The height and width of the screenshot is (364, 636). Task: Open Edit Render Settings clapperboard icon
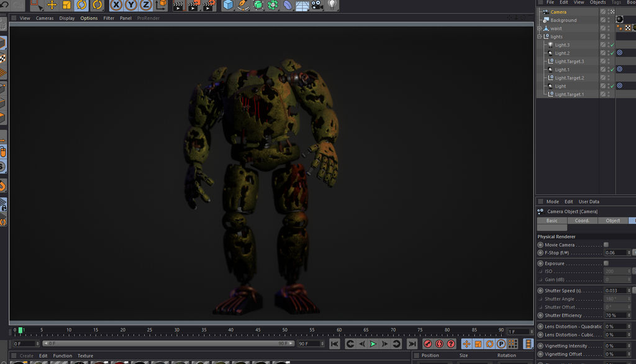209,5
